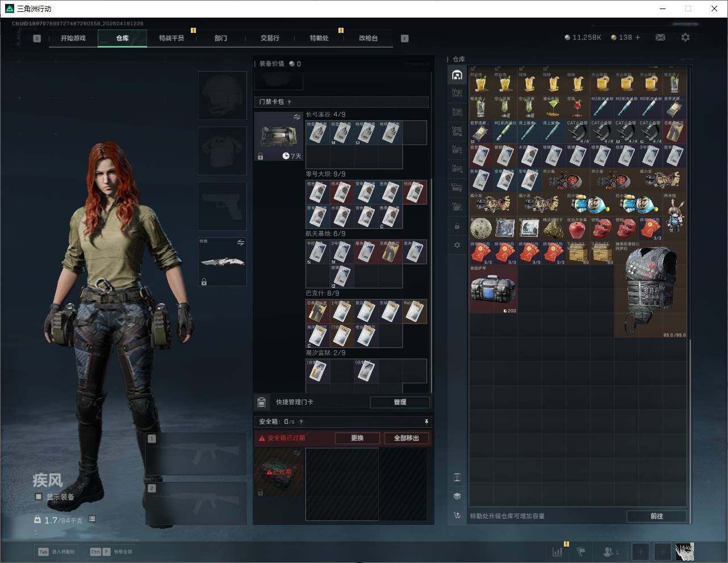Click the stack layers icon in warehouse sidebar
The image size is (728, 563).
(x=457, y=496)
